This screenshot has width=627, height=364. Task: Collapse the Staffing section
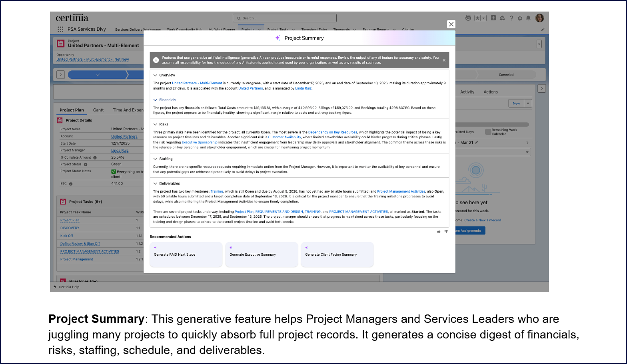point(155,159)
